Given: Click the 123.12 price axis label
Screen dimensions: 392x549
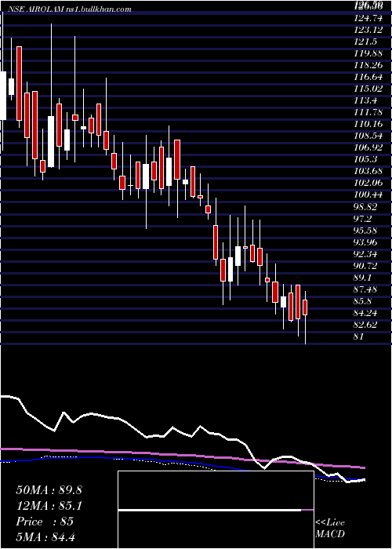Looking at the screenshot, I should point(368,30).
